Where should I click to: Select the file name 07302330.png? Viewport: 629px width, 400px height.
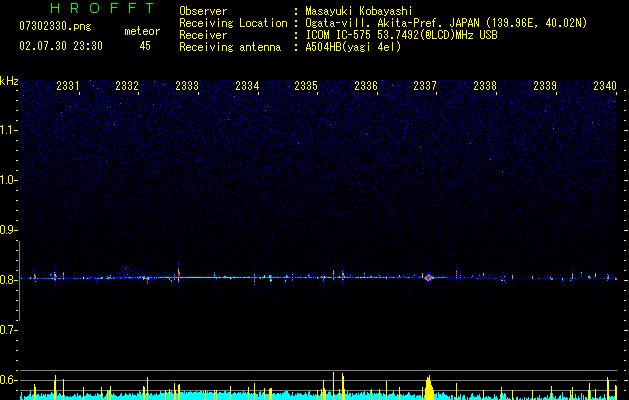pyautogui.click(x=55, y=26)
